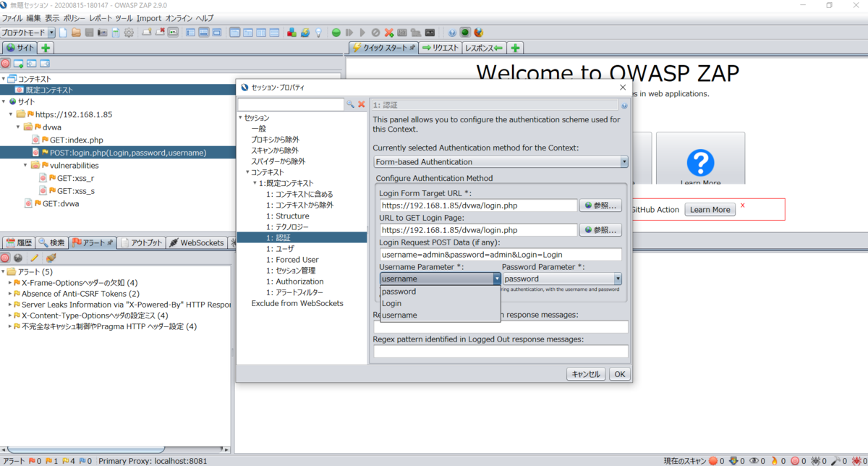The width and height of the screenshot is (868, 466).
Task: Click the Cancel (キャンセル) button
Action: coord(586,374)
